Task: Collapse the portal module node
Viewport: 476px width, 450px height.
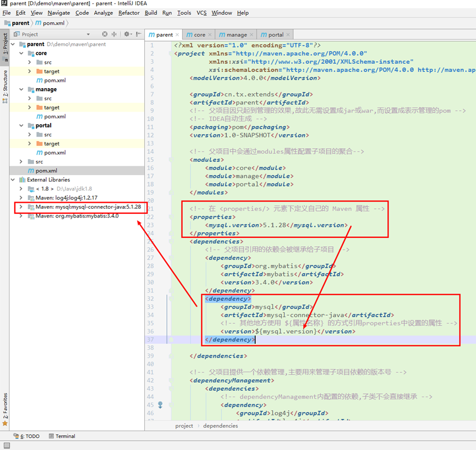Action: [x=21, y=126]
